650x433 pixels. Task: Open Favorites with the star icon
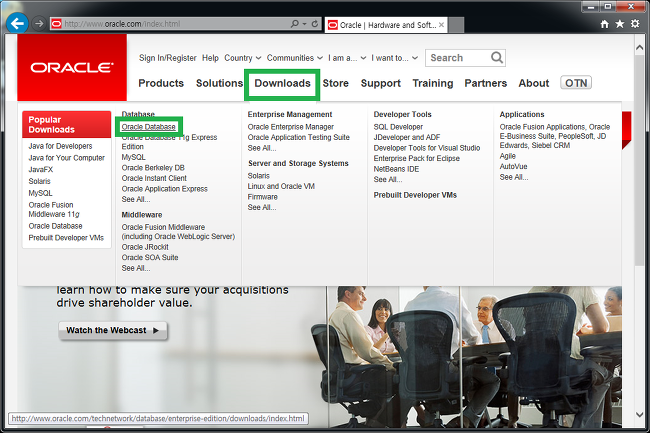(619, 24)
